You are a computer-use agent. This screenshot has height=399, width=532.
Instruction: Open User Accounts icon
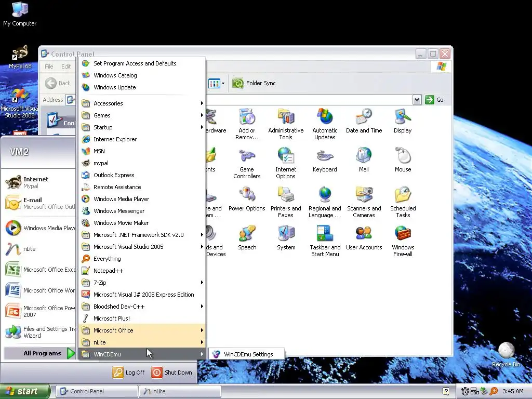tap(364, 238)
